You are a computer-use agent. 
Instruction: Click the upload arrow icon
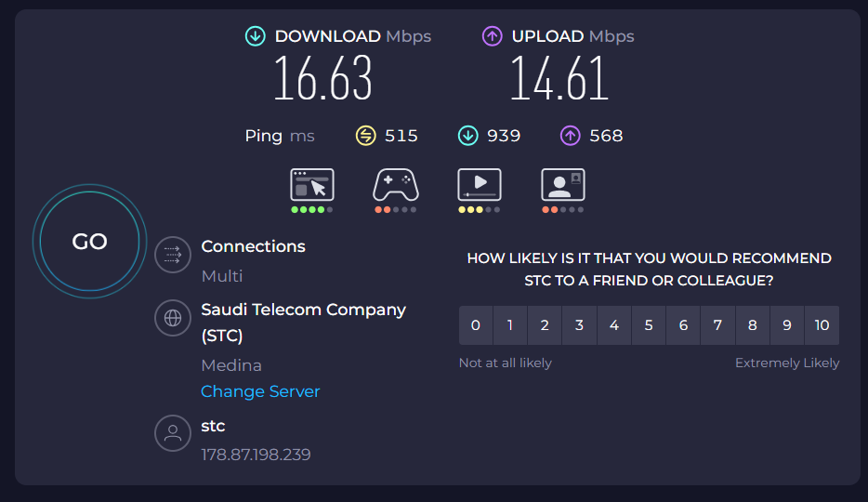click(x=492, y=36)
